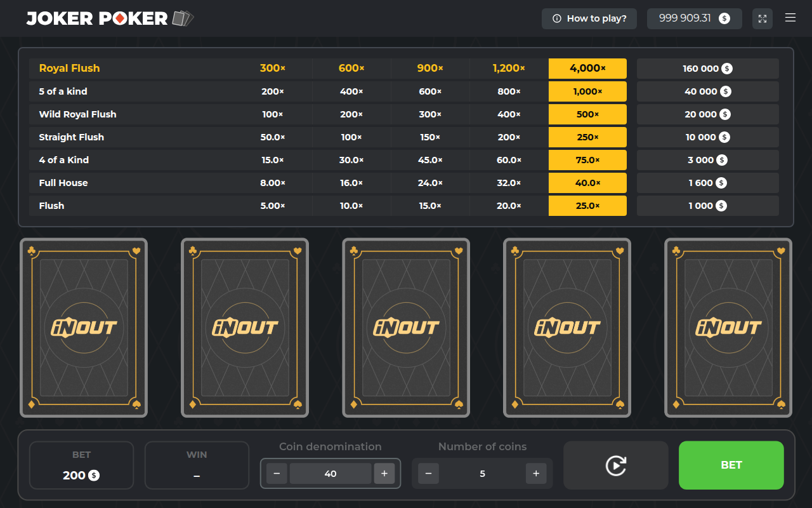Click the highlighted 250× payout
This screenshot has height=508, width=812.
[587, 137]
